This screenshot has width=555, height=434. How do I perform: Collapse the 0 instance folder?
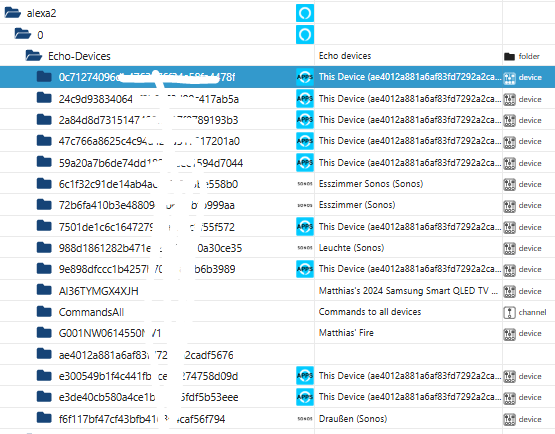[x=23, y=34]
